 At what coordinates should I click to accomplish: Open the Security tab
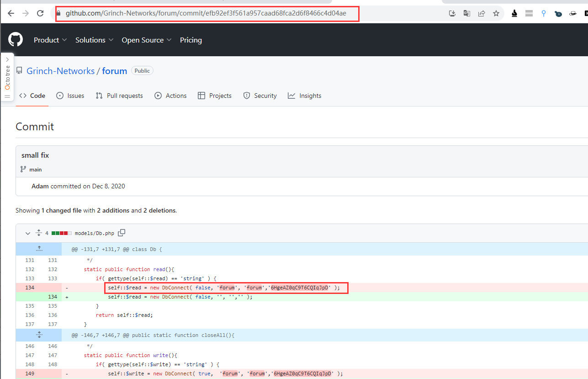260,96
